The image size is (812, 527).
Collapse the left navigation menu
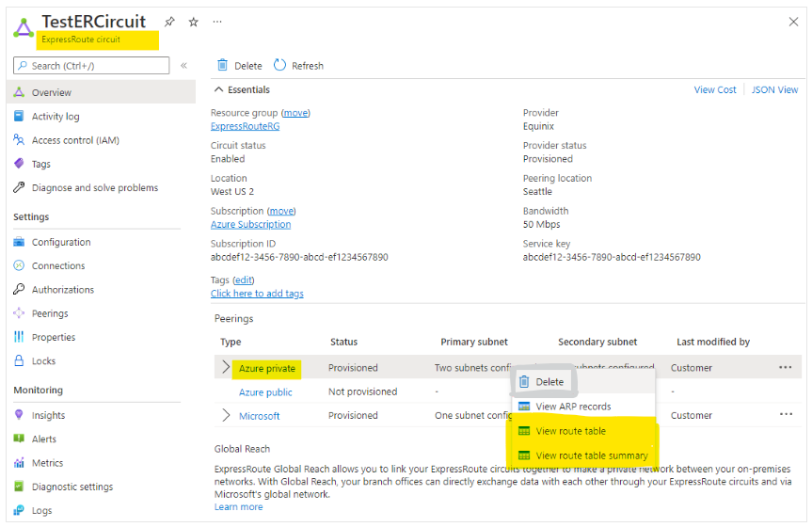183,65
